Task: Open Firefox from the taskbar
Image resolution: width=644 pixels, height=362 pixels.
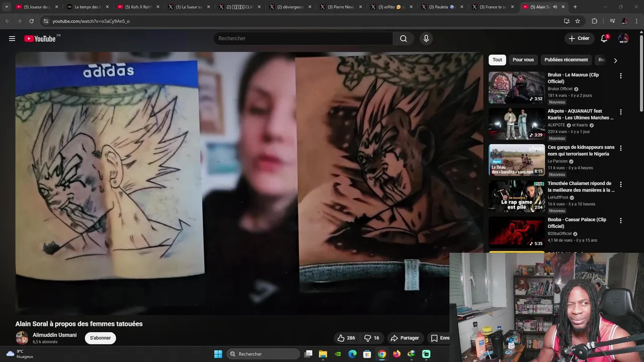Action: (x=397, y=354)
